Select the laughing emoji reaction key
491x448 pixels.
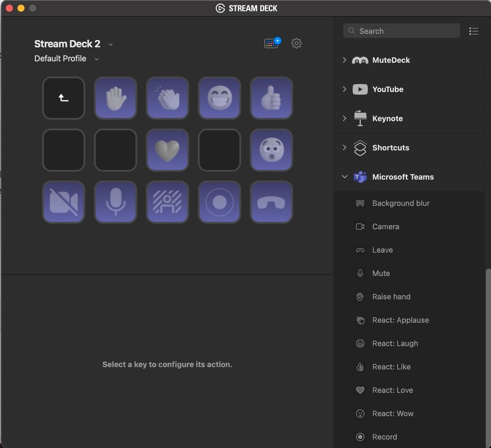219,98
